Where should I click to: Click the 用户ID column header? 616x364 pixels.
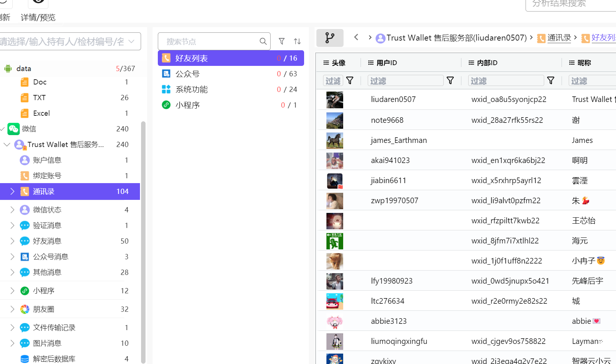click(x=387, y=63)
